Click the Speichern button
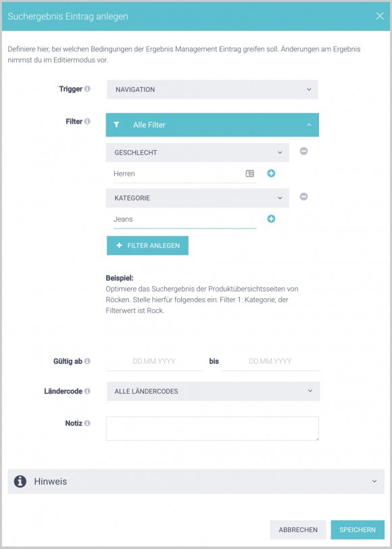Viewport: 392px width, 549px height. tap(358, 530)
